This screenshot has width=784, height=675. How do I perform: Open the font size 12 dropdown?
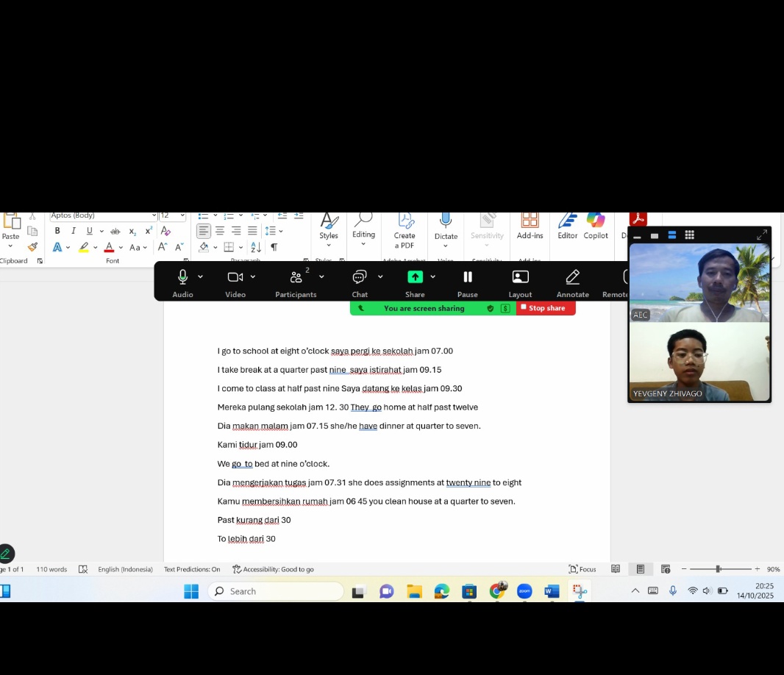(x=182, y=215)
